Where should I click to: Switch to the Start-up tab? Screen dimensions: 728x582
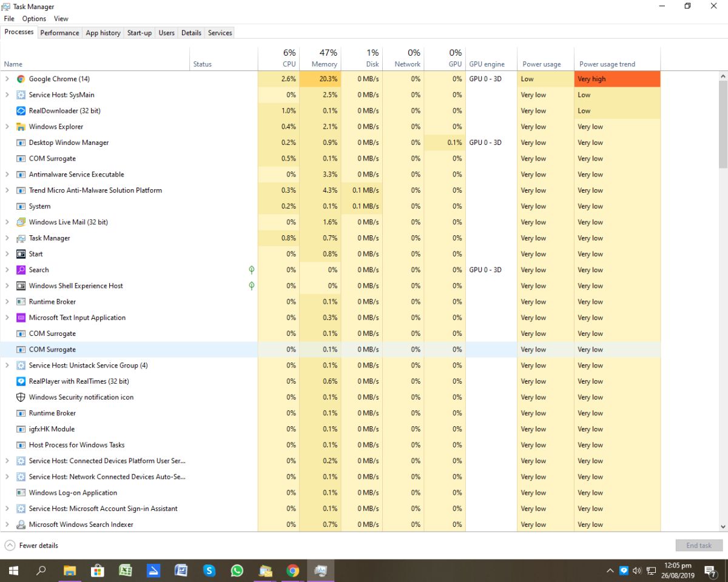(140, 33)
